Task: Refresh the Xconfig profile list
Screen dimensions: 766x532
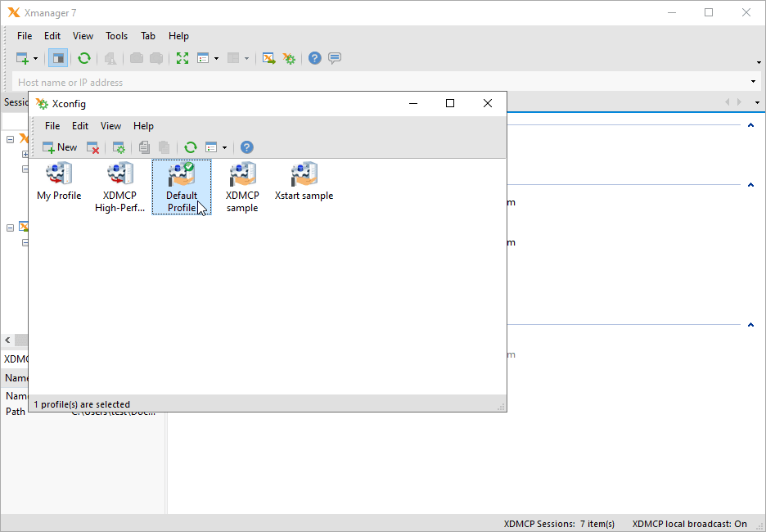Action: (x=191, y=147)
